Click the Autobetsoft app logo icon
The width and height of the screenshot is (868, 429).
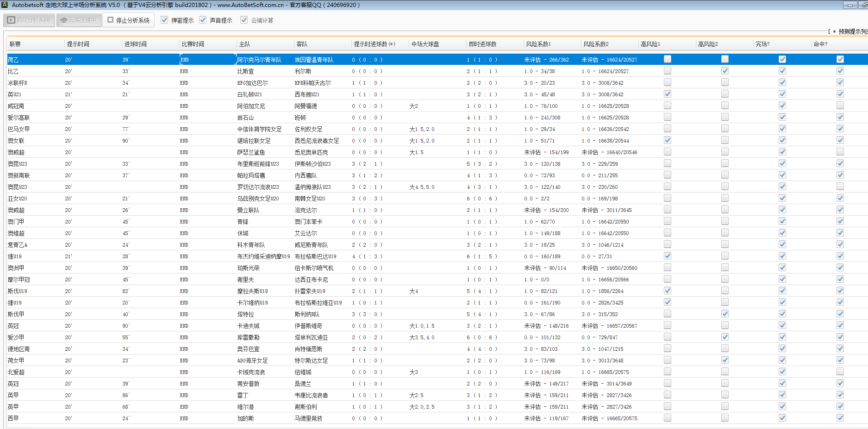[5, 5]
